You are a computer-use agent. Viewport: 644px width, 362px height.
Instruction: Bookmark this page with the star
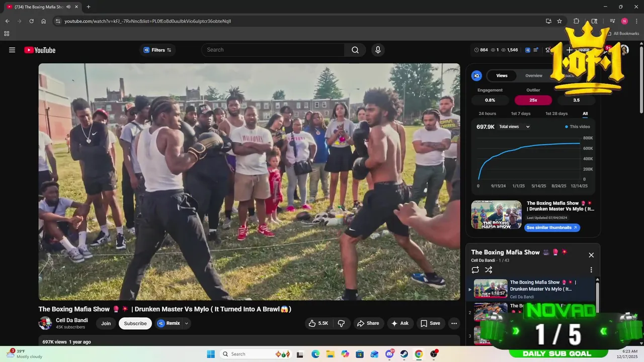[x=559, y=21]
